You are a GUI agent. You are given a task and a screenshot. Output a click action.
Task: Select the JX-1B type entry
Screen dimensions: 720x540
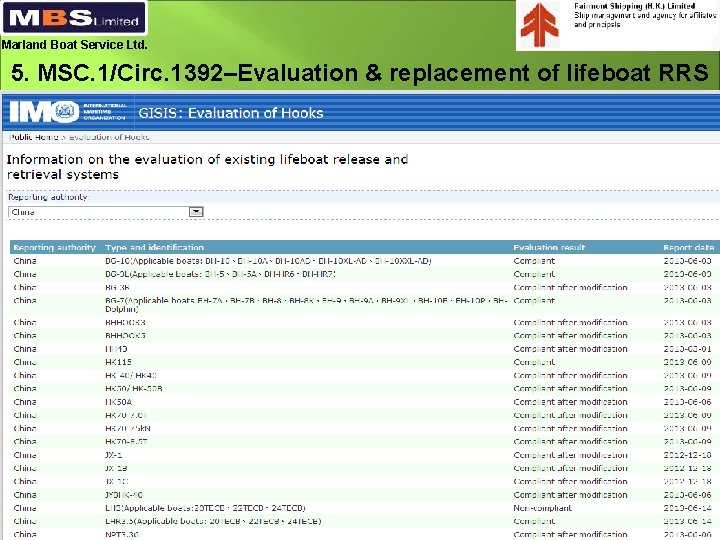pyautogui.click(x=116, y=468)
